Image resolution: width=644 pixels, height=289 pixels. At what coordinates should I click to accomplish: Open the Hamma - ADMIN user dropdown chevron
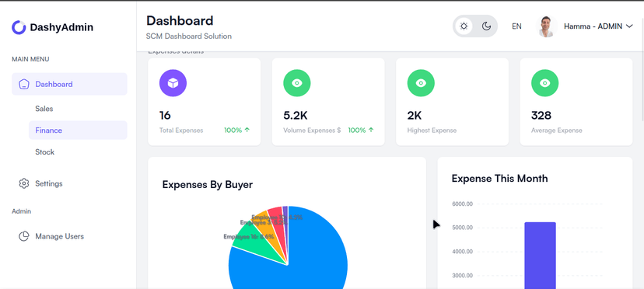pyautogui.click(x=629, y=26)
